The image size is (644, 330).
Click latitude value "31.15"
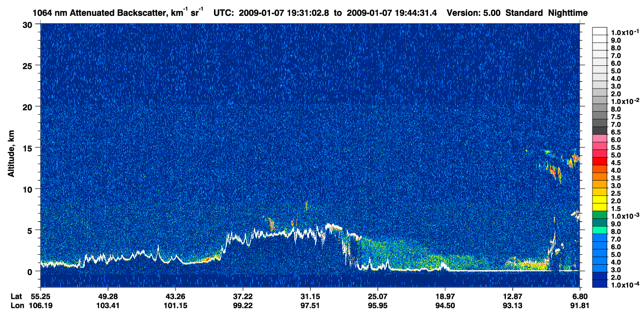click(310, 296)
